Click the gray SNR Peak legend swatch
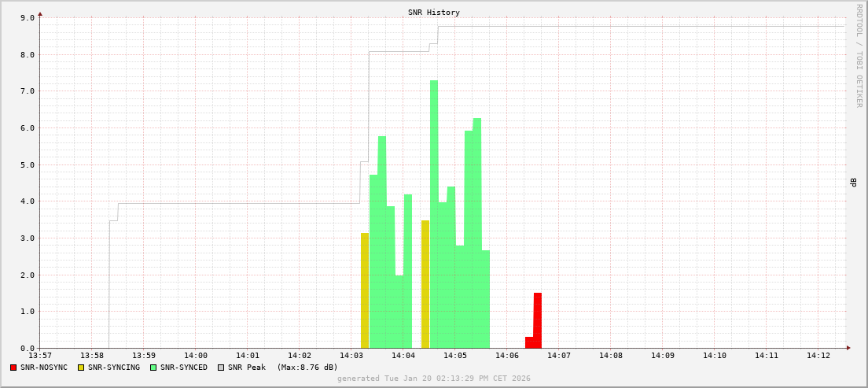Image resolution: width=868 pixels, height=388 pixels. pyautogui.click(x=221, y=368)
